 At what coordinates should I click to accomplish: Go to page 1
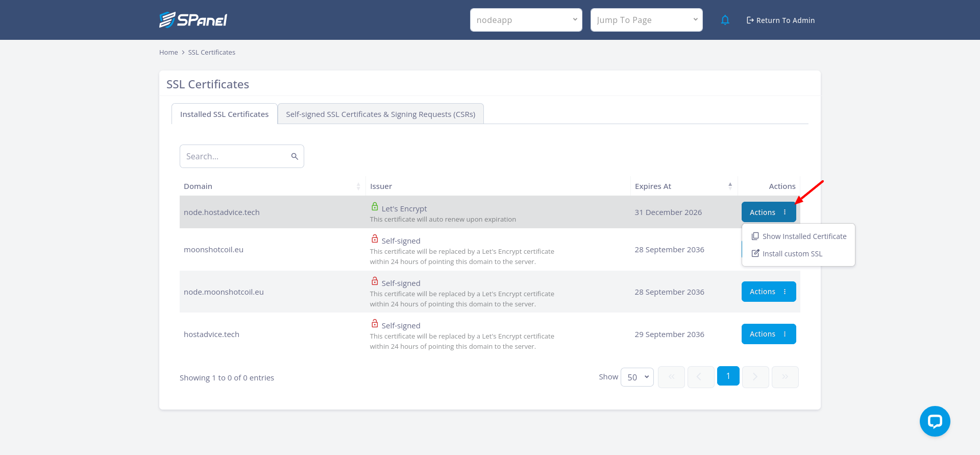728,376
